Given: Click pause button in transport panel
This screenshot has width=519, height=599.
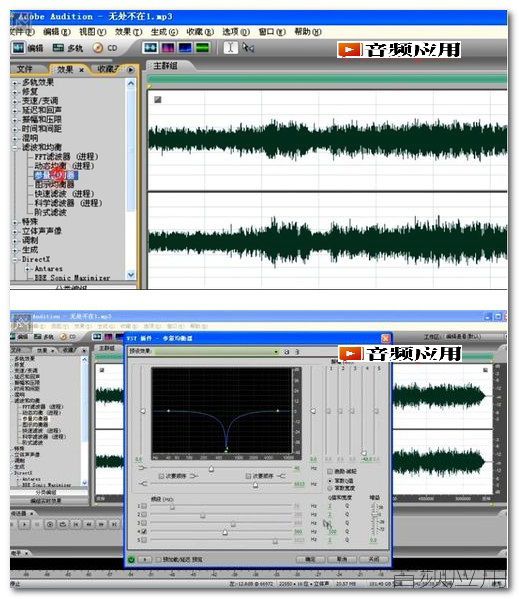Looking at the screenshot, I should [x=37, y=524].
